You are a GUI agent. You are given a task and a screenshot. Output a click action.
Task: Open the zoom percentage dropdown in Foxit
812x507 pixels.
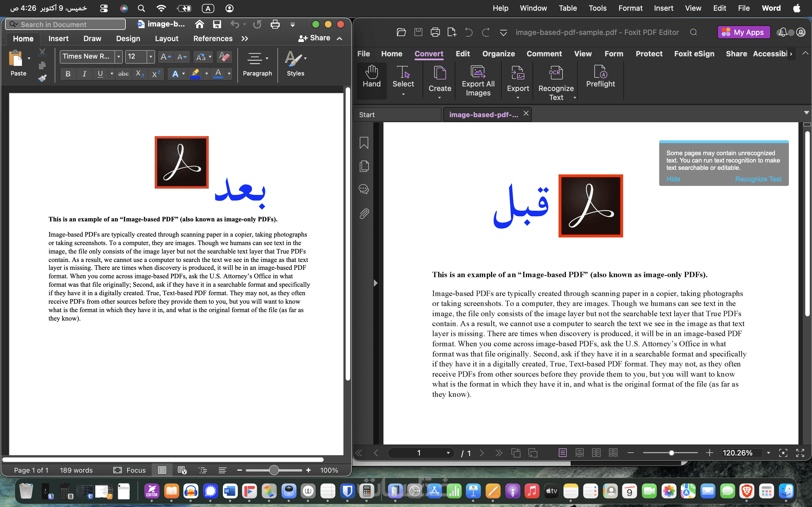point(768,453)
